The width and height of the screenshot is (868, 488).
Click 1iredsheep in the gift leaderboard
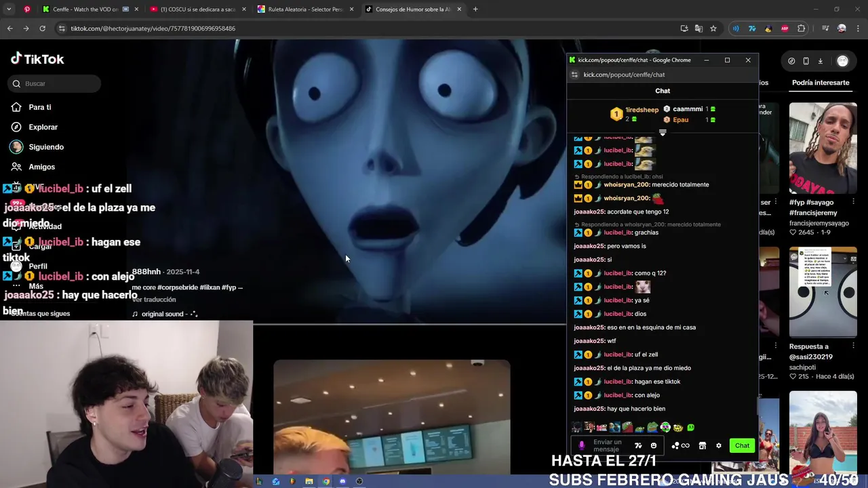642,110
